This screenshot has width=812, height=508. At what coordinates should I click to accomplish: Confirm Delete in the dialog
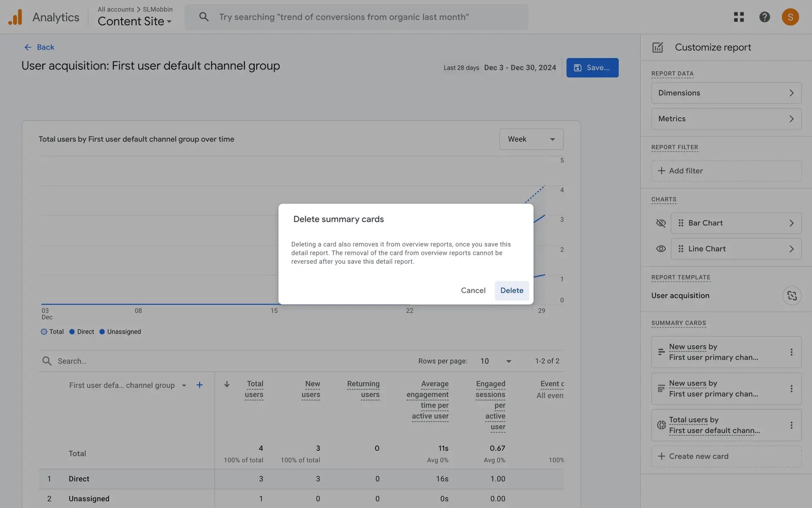(x=512, y=290)
